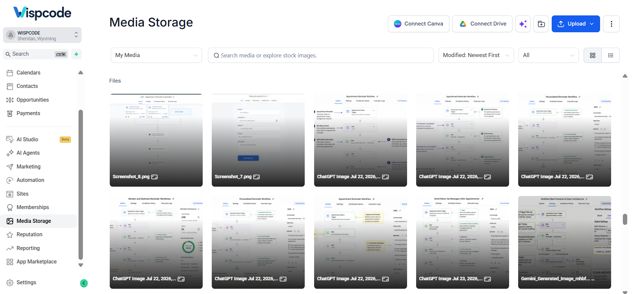Image resolution: width=644 pixels, height=294 pixels.
Task: Click the sidebar vertical scrollbar
Action: (x=81, y=185)
